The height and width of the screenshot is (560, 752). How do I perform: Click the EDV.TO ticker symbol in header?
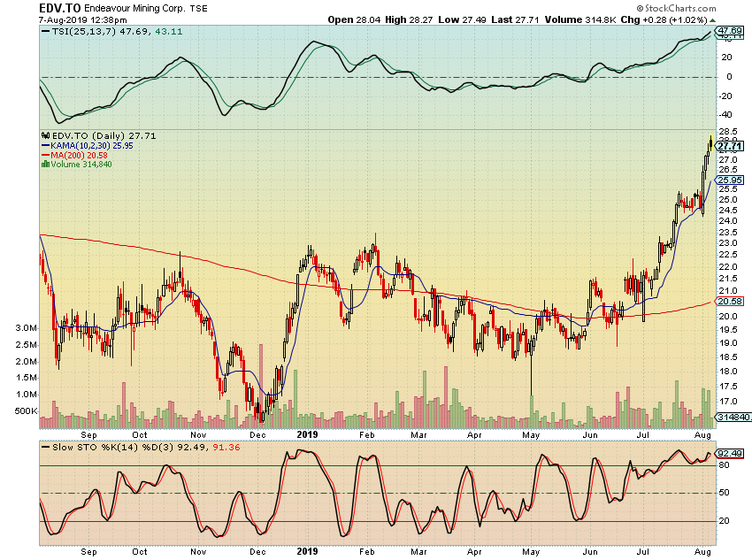[58, 8]
